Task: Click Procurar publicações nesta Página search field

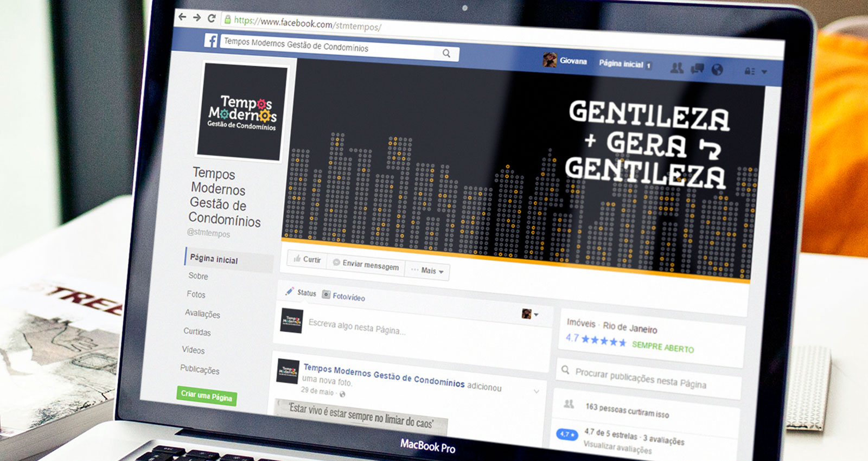Action: (649, 379)
